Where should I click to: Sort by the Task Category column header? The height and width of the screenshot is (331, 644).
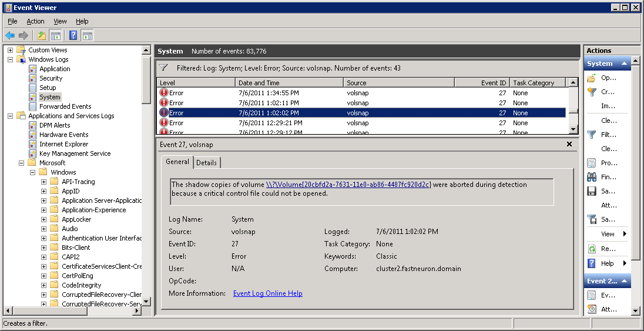tap(538, 83)
